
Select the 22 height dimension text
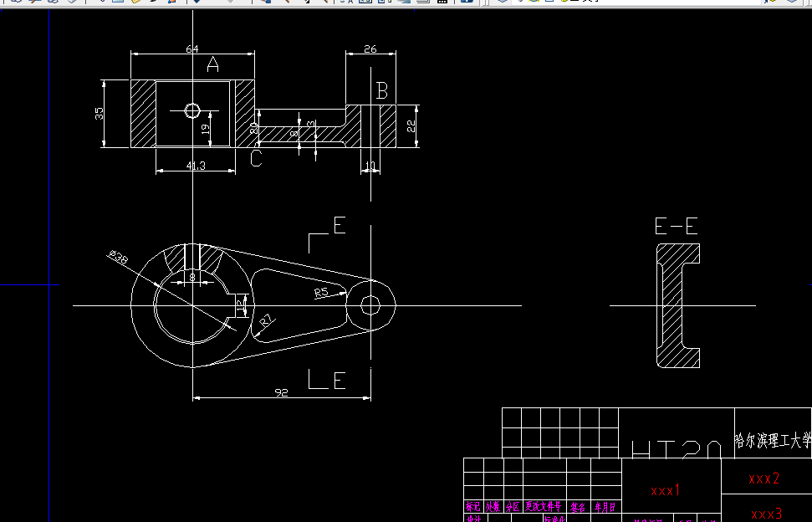click(x=411, y=125)
